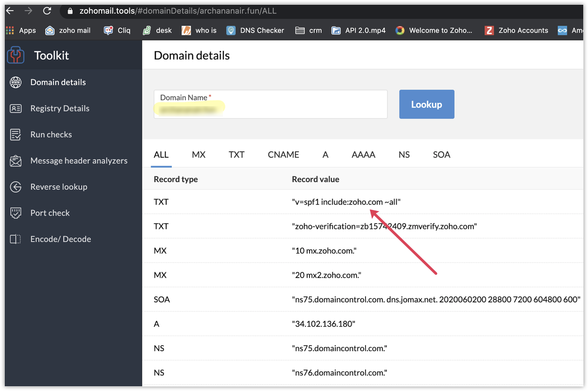This screenshot has width=588, height=391.
Task: Click the Toolkit logo icon
Action: click(x=16, y=55)
